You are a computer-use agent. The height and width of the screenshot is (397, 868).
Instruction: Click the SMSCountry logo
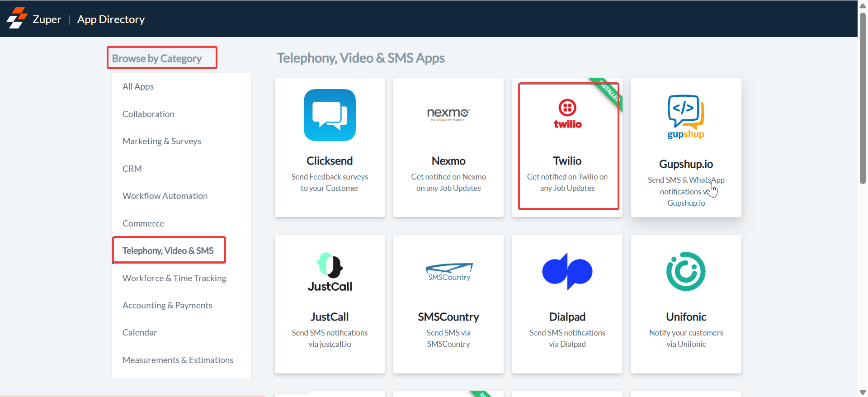(x=449, y=272)
